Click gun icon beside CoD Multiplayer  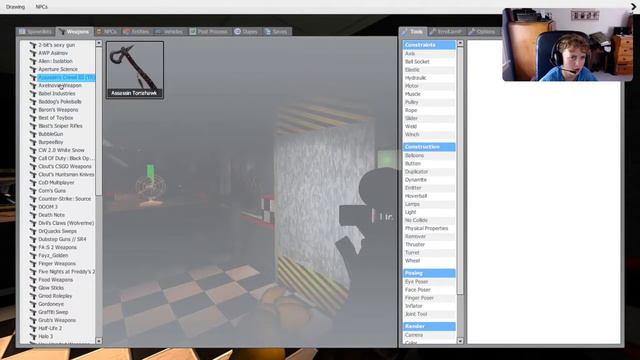[x=33, y=182]
